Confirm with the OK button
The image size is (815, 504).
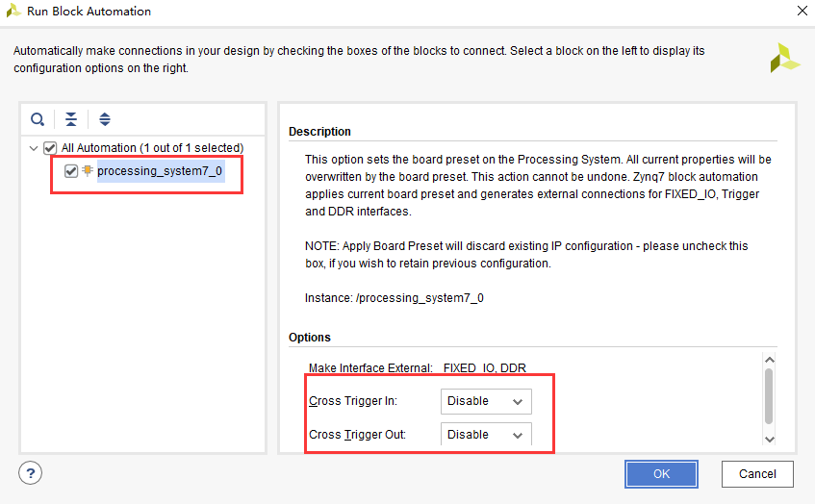(661, 474)
